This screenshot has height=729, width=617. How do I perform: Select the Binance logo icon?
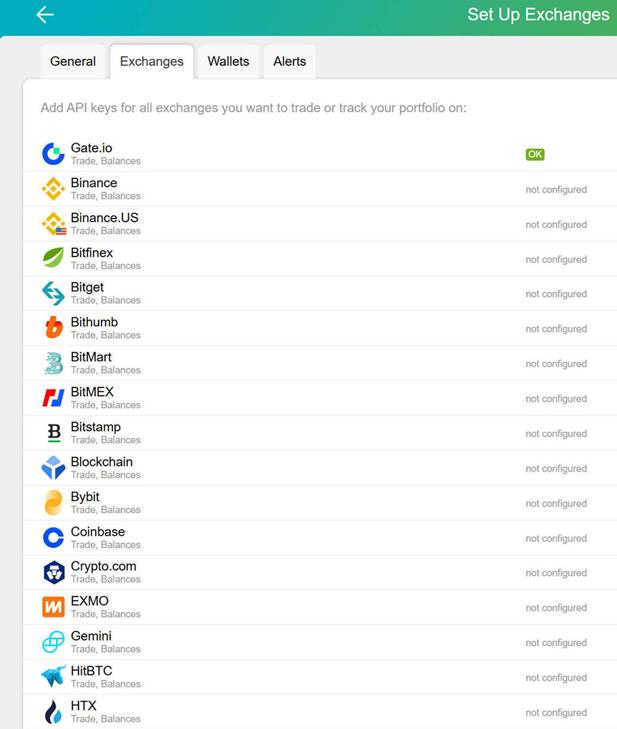click(x=53, y=189)
